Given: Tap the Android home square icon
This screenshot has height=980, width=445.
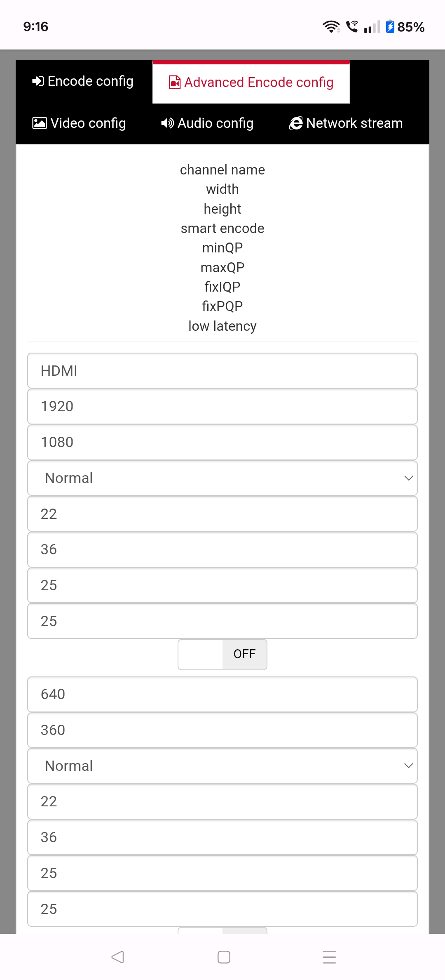Looking at the screenshot, I should (x=224, y=957).
